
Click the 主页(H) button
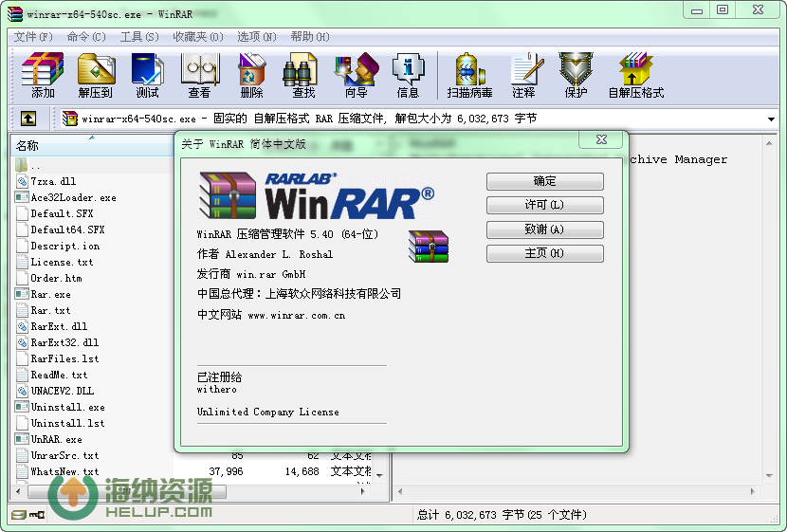click(544, 253)
